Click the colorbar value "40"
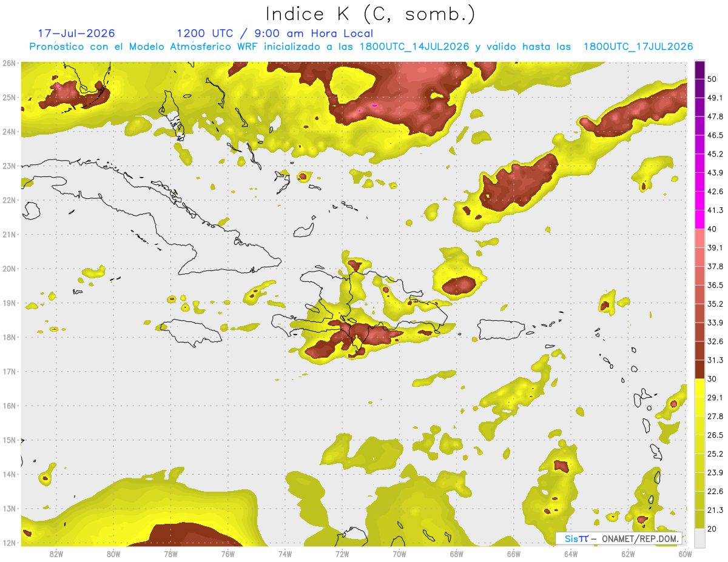The width and height of the screenshot is (728, 562). (713, 229)
